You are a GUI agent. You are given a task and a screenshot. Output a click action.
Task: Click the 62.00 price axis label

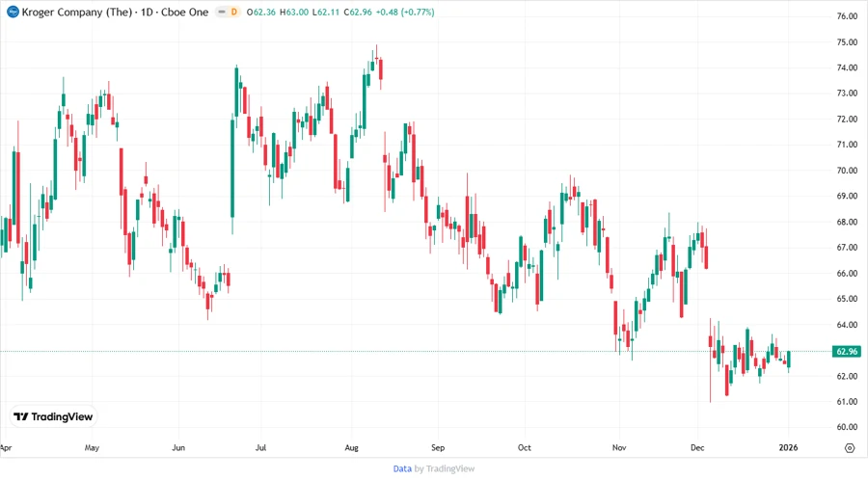click(847, 376)
